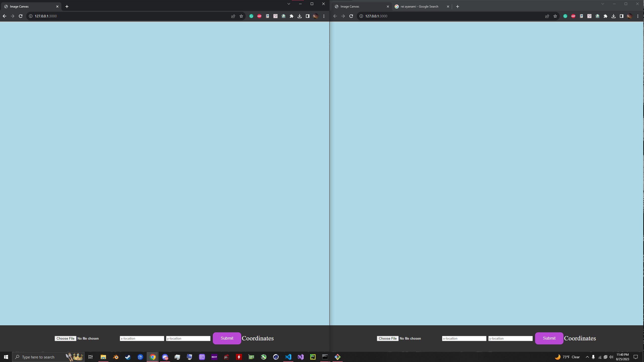Image resolution: width=644 pixels, height=362 pixels.
Task: Click the Grammarly extension icon in left browser
Action: [x=251, y=16]
